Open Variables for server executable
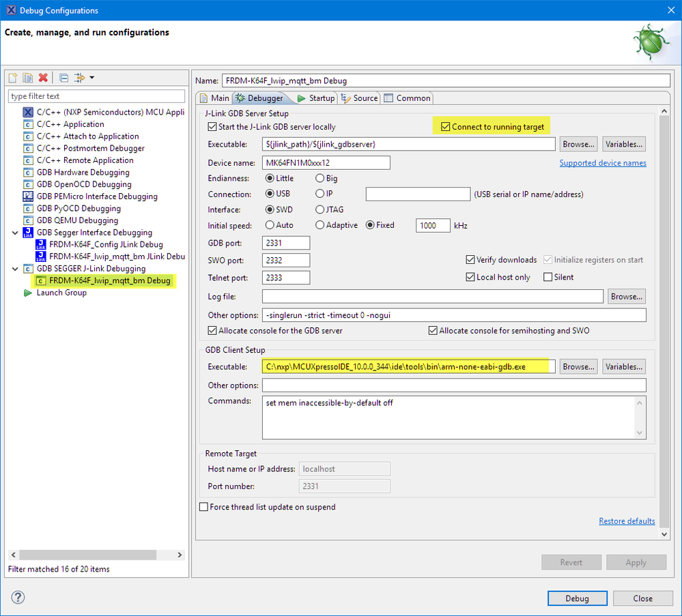The image size is (682, 616). 624,145
